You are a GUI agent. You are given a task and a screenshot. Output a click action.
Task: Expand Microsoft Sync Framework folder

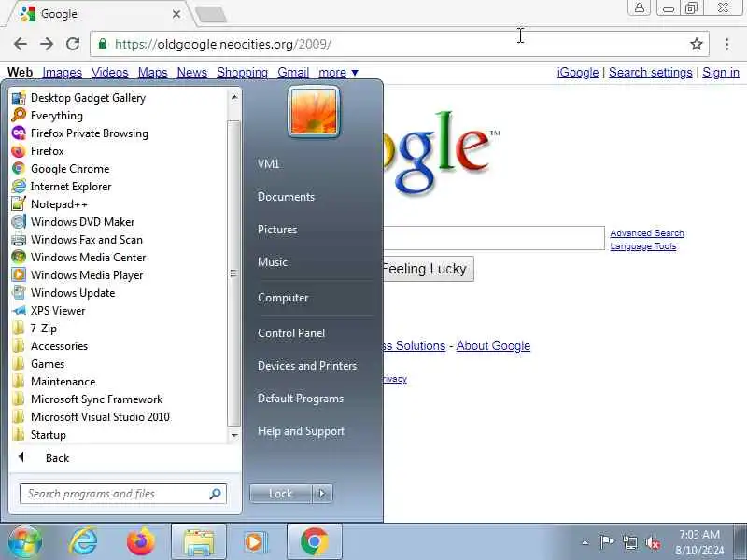click(97, 399)
